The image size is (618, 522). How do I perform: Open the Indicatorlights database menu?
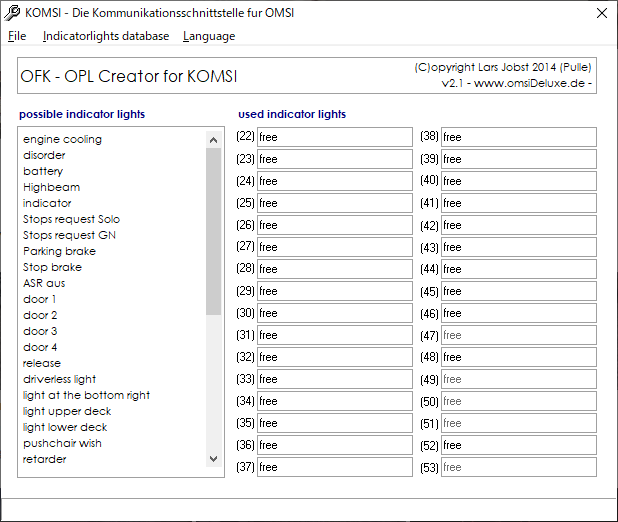coord(106,36)
